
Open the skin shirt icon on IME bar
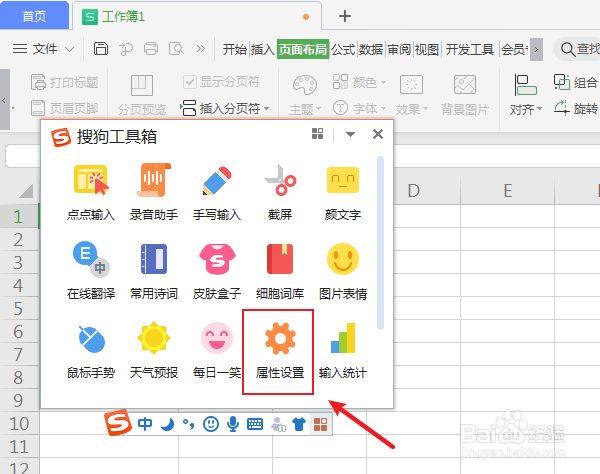click(x=299, y=424)
